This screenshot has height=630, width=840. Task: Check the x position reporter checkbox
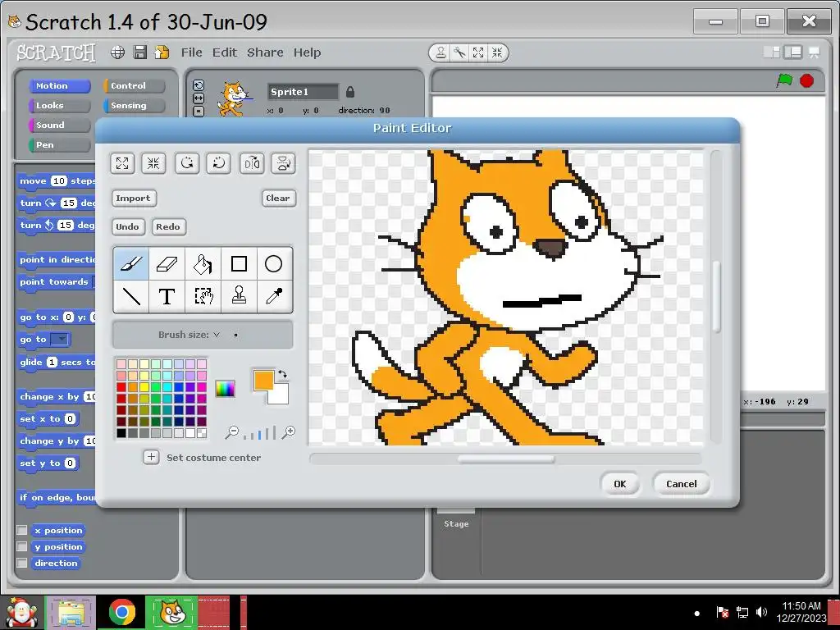22,530
